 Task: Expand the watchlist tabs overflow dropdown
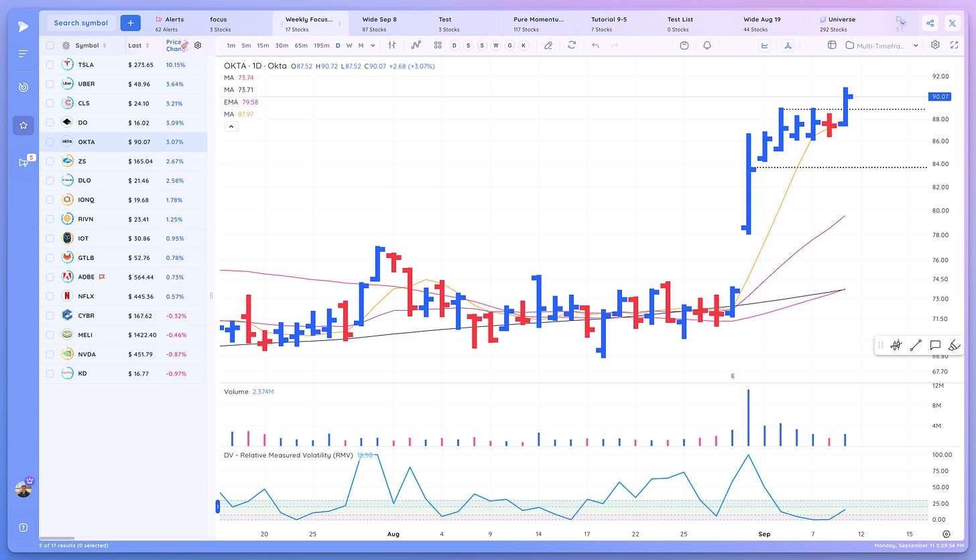click(x=902, y=23)
